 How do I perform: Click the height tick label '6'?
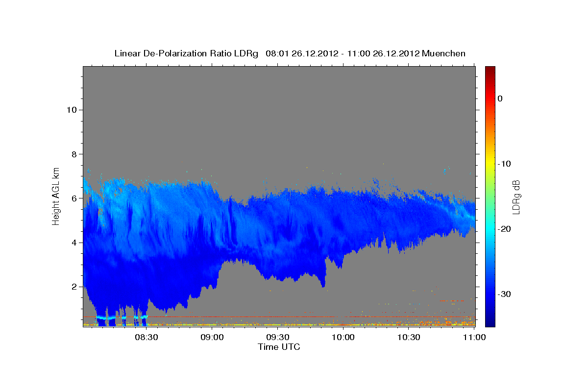click(73, 198)
